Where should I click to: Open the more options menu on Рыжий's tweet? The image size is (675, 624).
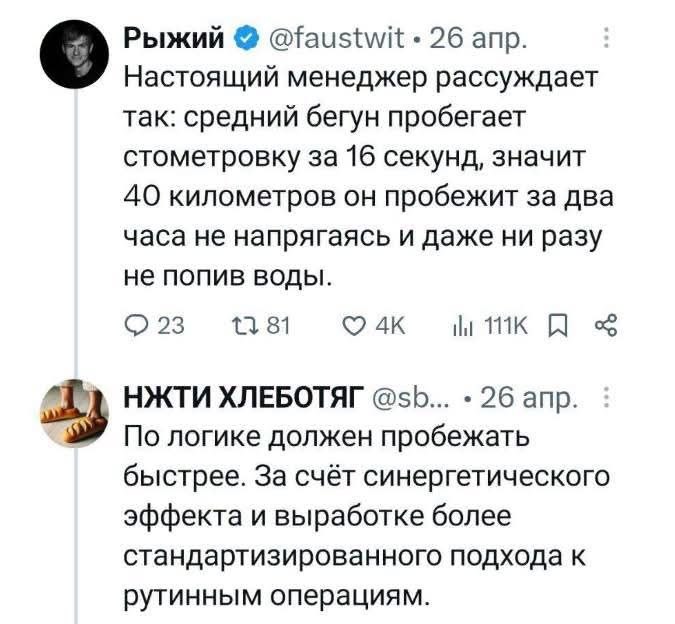click(606, 38)
